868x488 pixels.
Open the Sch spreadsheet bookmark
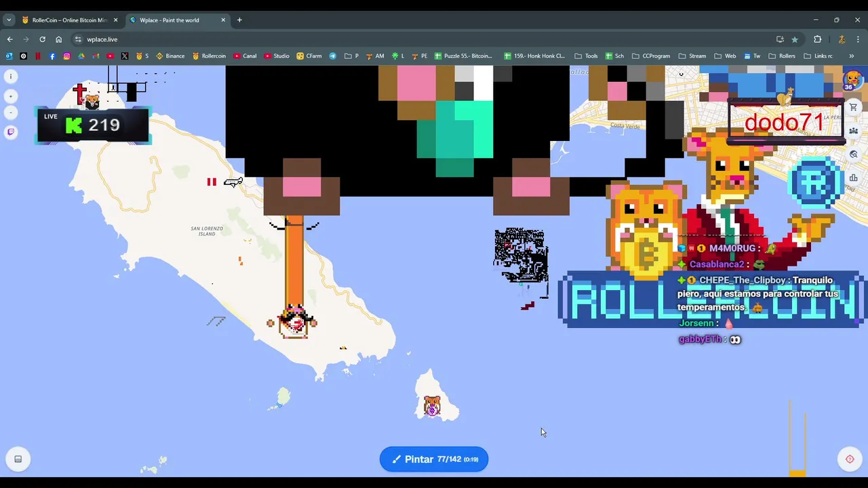614,56
